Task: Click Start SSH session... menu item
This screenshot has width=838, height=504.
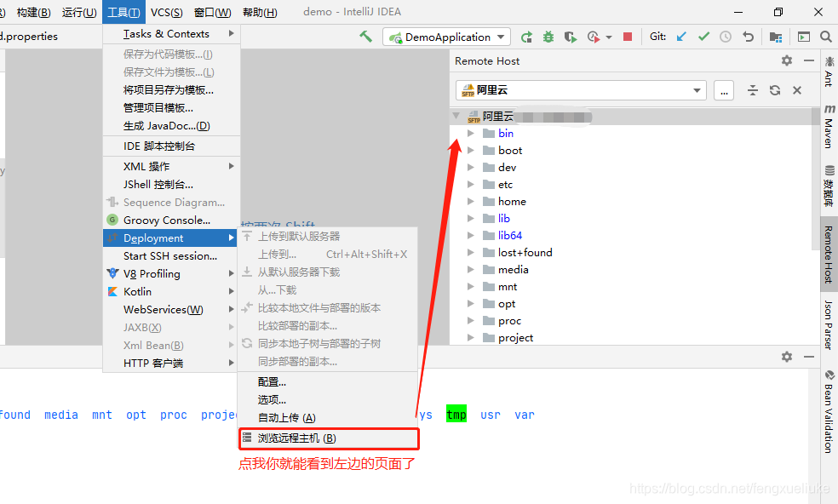Action: (x=171, y=256)
